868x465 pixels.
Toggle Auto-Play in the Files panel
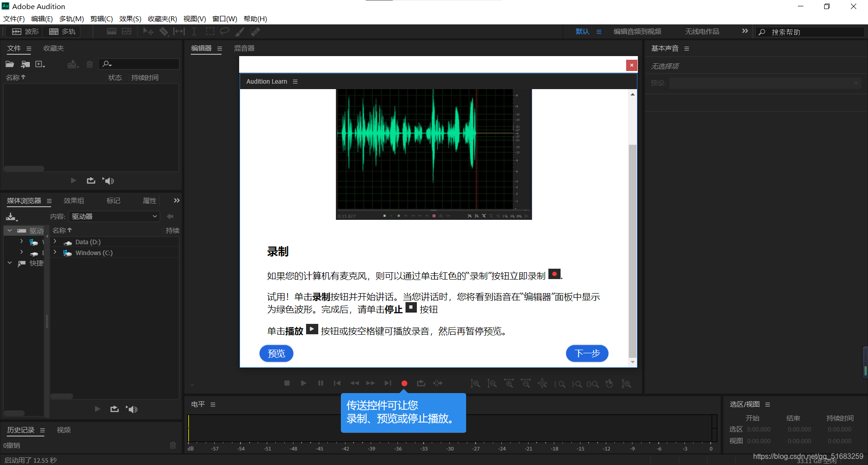tap(108, 181)
